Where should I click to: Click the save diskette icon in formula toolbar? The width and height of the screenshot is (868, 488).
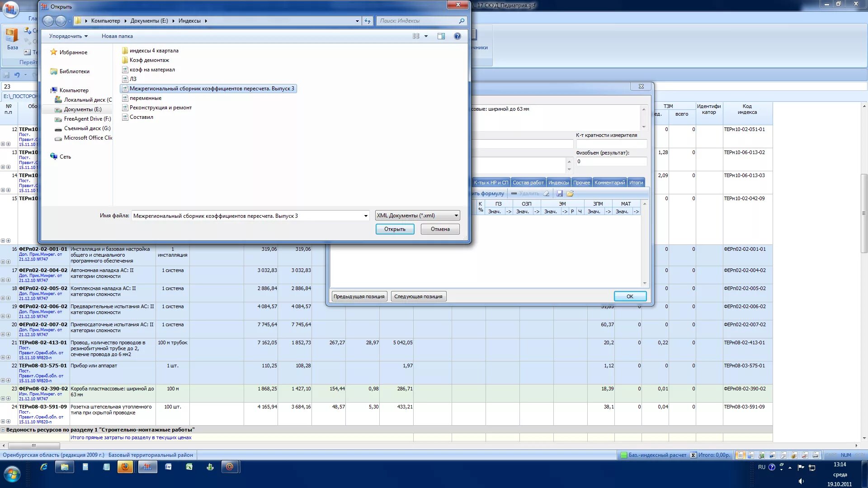(x=560, y=193)
